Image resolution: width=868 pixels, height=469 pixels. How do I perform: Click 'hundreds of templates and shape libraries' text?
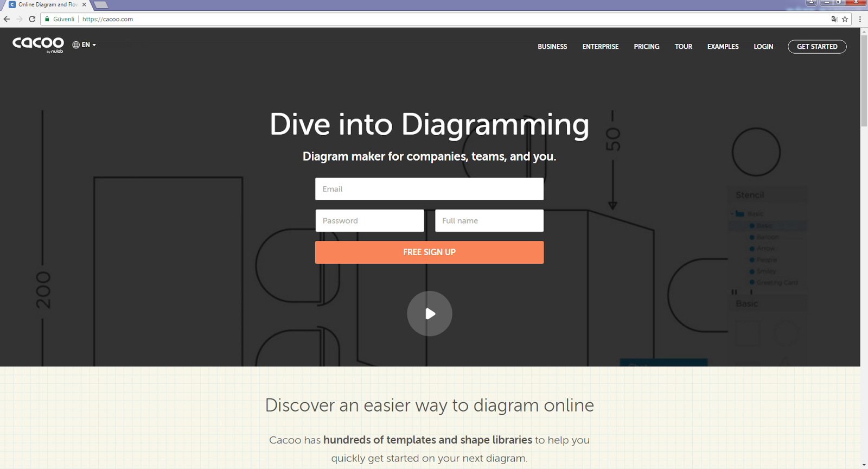[x=427, y=440]
